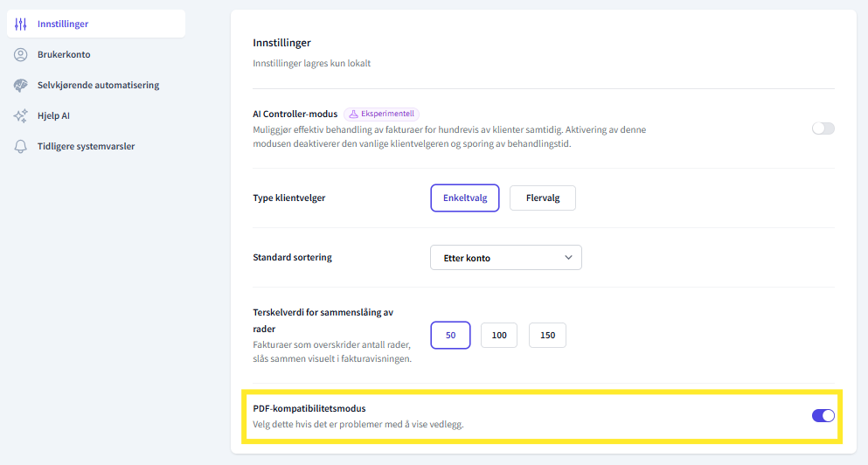The width and height of the screenshot is (868, 465).
Task: Click the chevron arrow on Etter konto dropdown
Action: 568,258
